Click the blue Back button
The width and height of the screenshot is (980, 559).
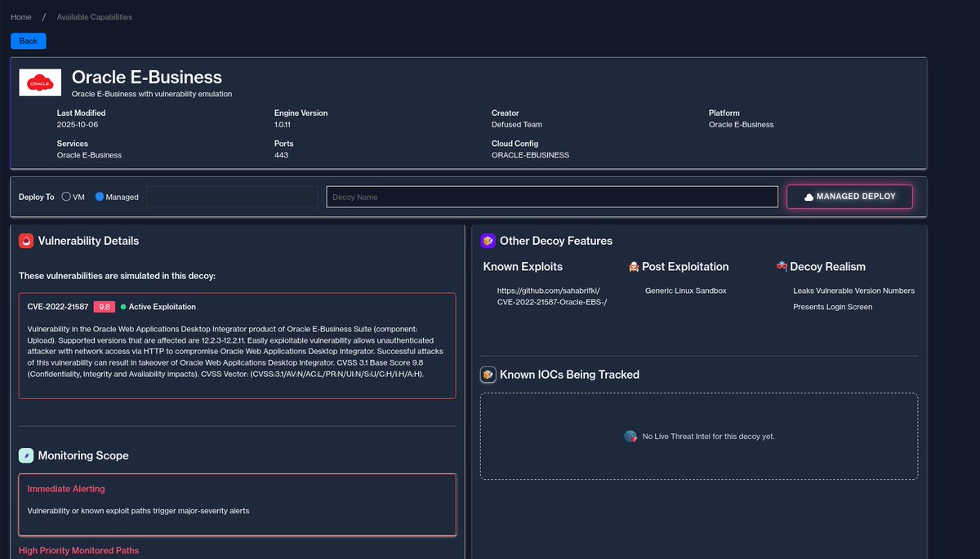pos(29,41)
